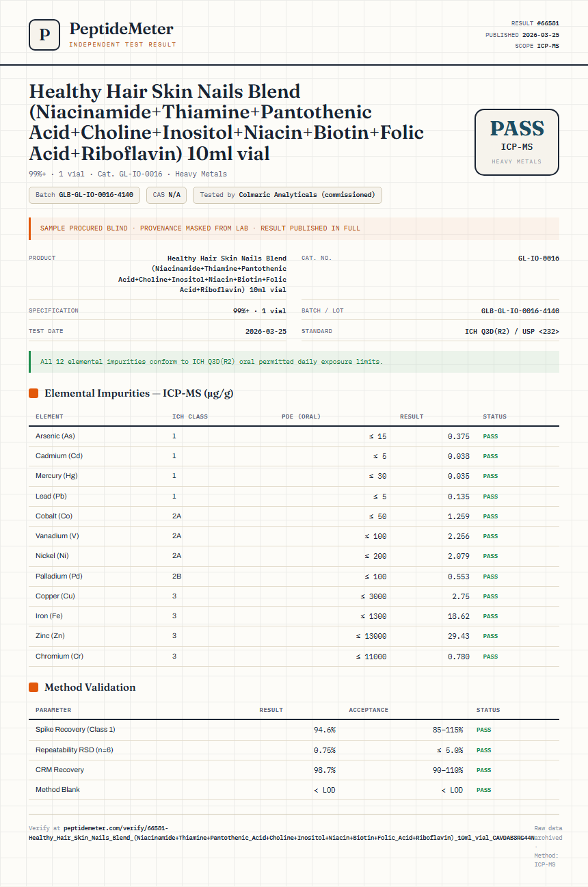This screenshot has height=887, width=588.
Task: Select the Palladium (Pd) row label
Action: coord(59,577)
